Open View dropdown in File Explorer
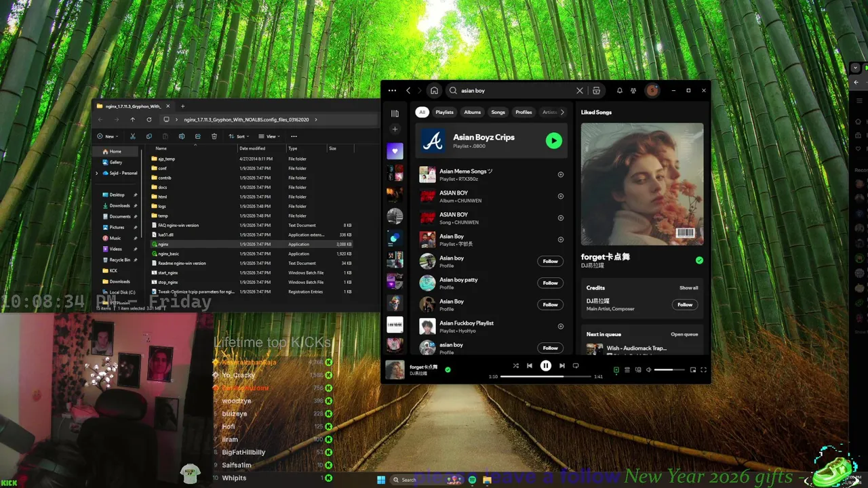 click(269, 136)
